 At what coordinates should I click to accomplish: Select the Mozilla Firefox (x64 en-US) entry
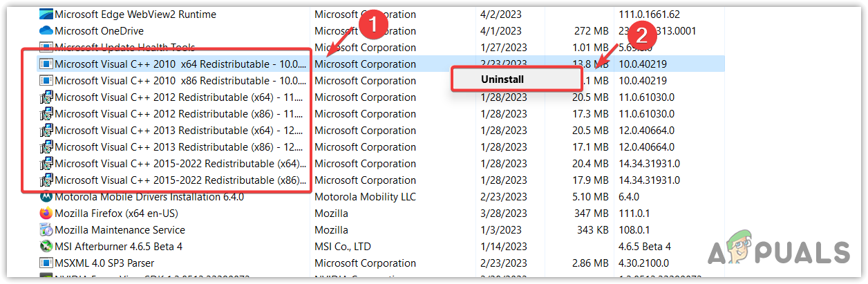coord(116,214)
